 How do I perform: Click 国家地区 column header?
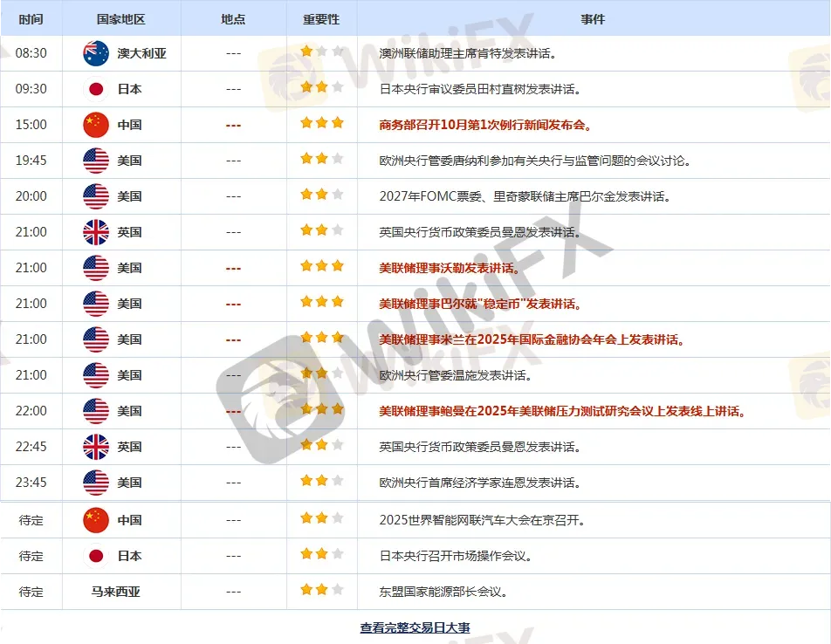tap(120, 19)
